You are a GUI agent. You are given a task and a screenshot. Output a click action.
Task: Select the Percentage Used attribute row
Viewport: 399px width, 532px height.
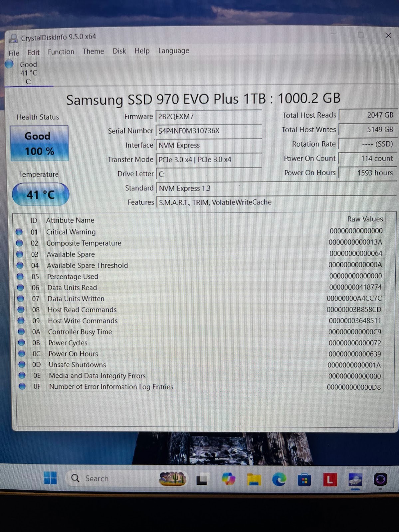pyautogui.click(x=199, y=276)
